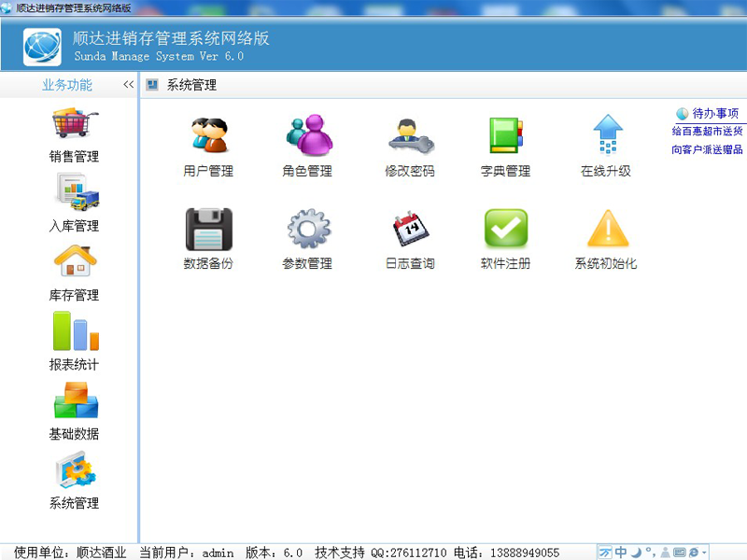Click 软件注册 green checkmark icon
The image size is (747, 560).
[x=505, y=229]
